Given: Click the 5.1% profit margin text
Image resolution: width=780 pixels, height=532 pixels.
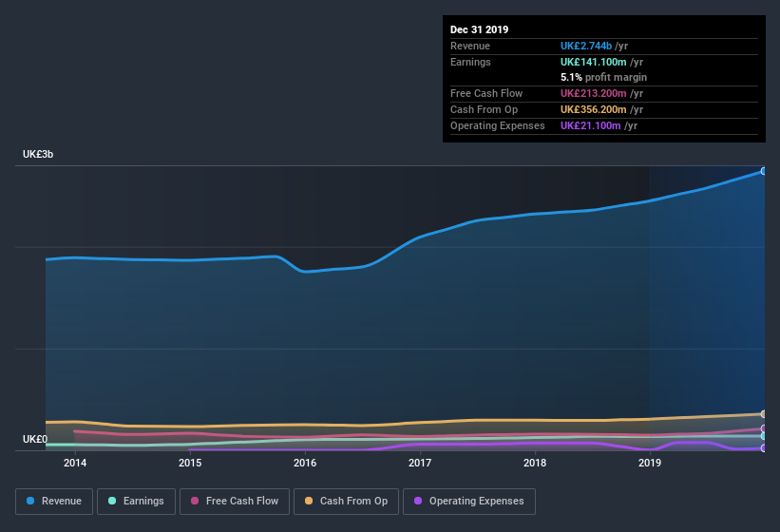Looking at the screenshot, I should click(x=603, y=77).
